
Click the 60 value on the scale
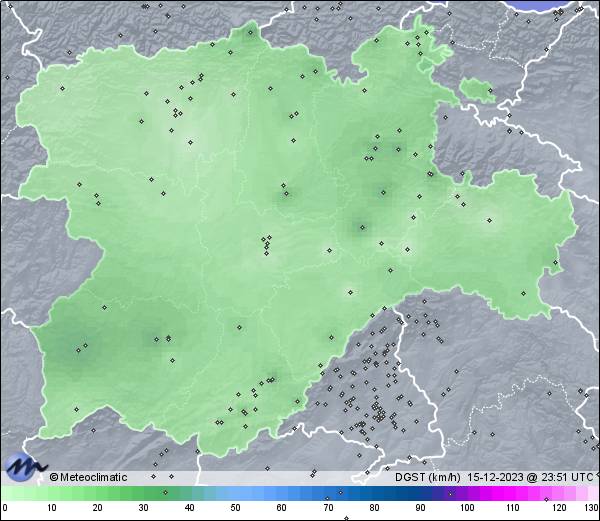(282, 508)
